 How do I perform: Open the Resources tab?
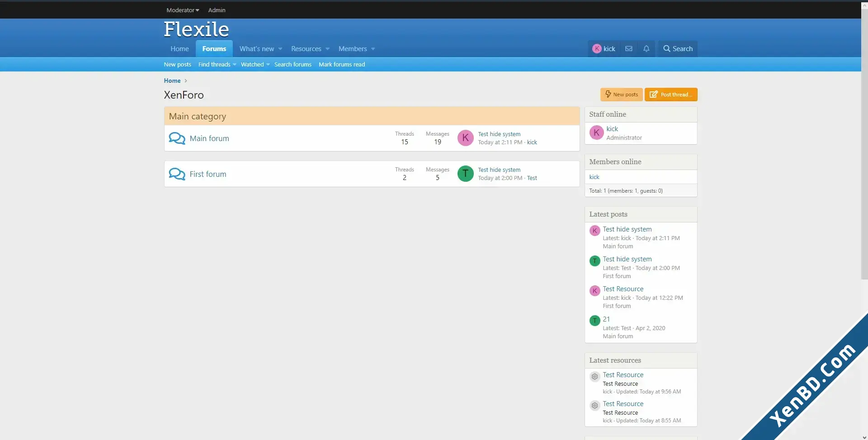point(306,49)
